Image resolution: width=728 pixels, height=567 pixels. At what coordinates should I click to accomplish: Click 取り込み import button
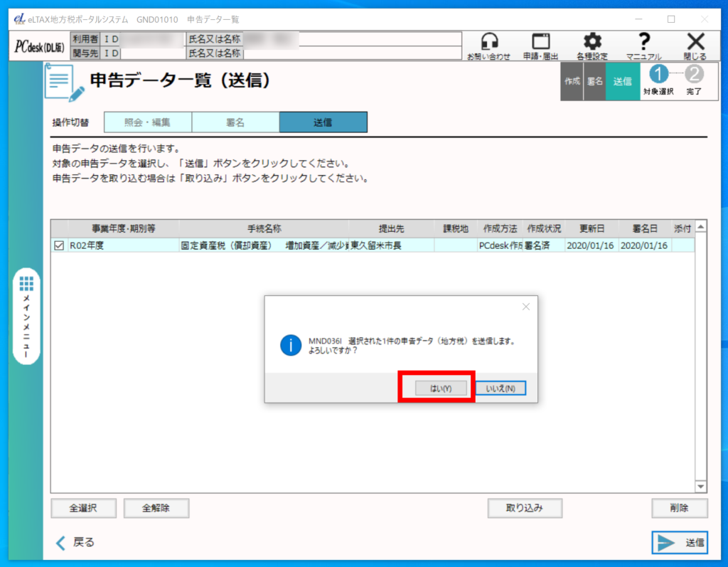point(525,508)
